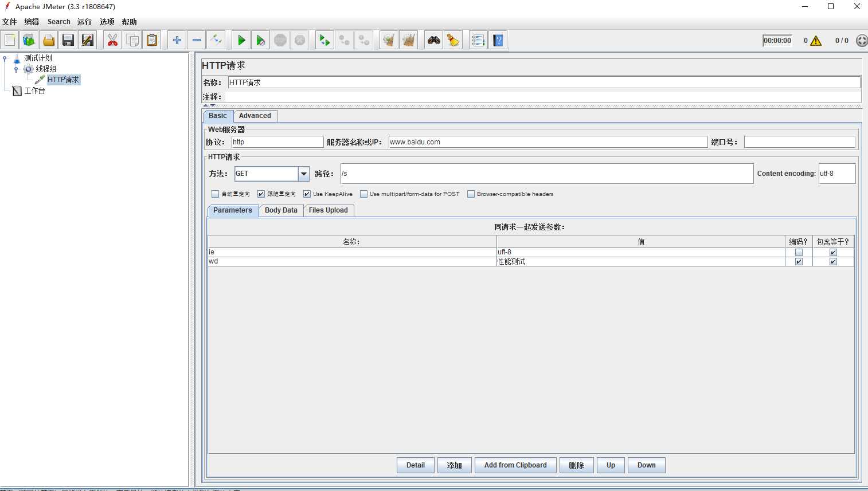Click the Remote Stop All icon
The width and height of the screenshot is (868, 491).
pyautogui.click(x=345, y=40)
